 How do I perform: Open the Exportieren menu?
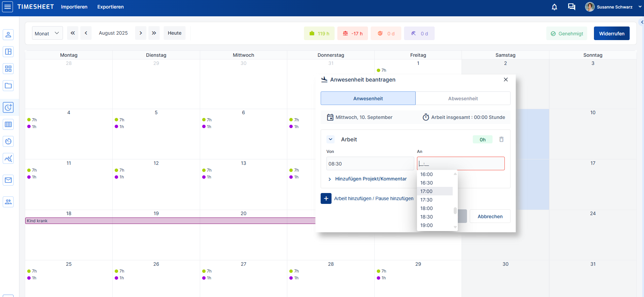[110, 7]
